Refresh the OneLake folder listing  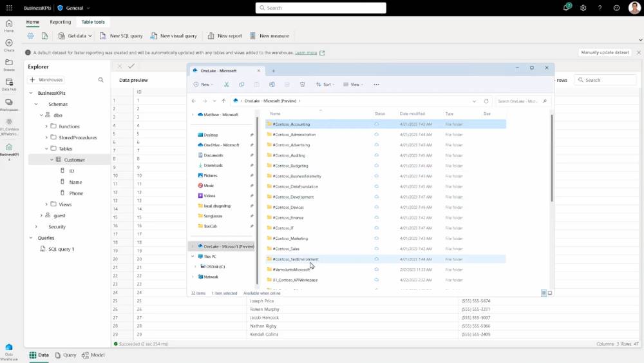(486, 101)
